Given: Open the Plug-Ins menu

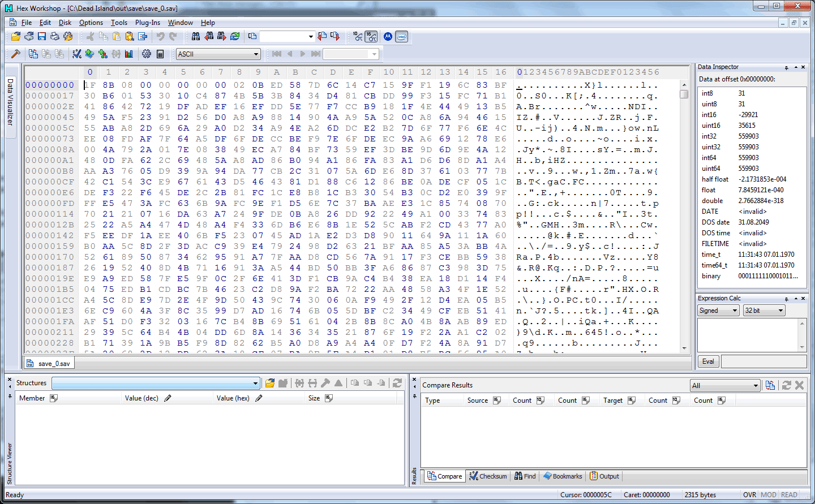Looking at the screenshot, I should click(147, 23).
